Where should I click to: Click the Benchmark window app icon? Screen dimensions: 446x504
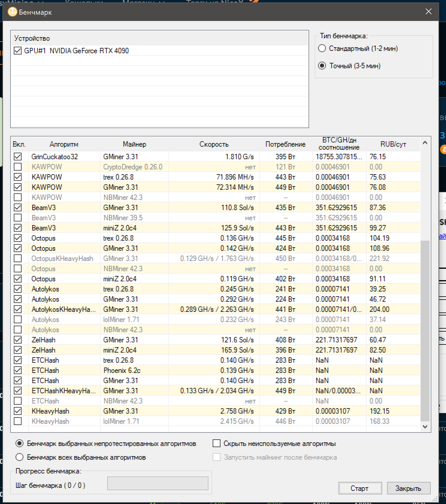click(12, 12)
